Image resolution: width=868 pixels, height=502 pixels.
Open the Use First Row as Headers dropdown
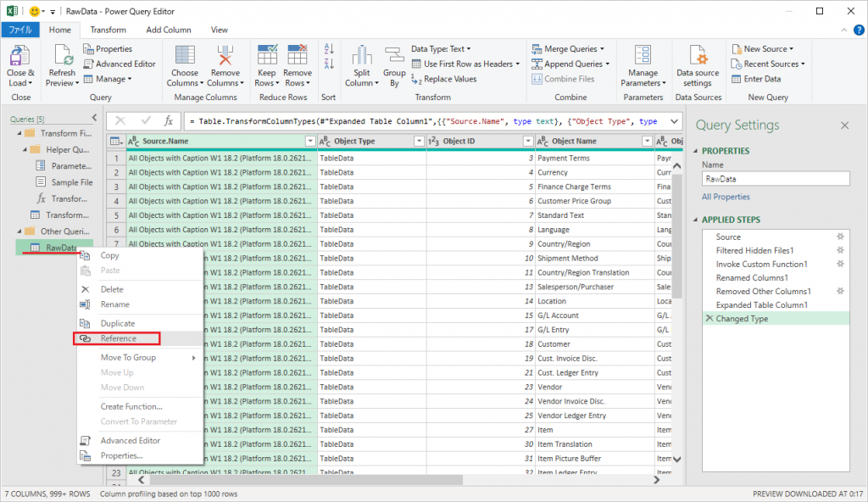[x=465, y=64]
